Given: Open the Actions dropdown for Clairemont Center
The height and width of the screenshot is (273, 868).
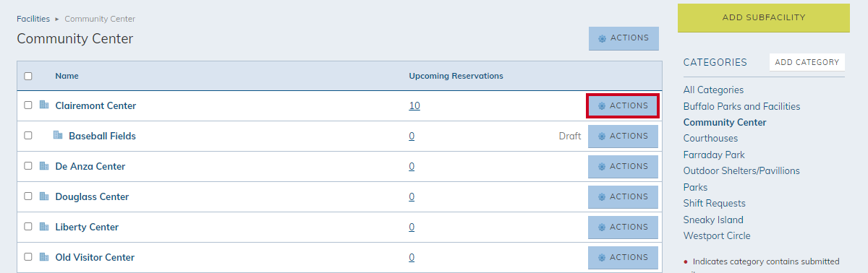Looking at the screenshot, I should click(623, 105).
